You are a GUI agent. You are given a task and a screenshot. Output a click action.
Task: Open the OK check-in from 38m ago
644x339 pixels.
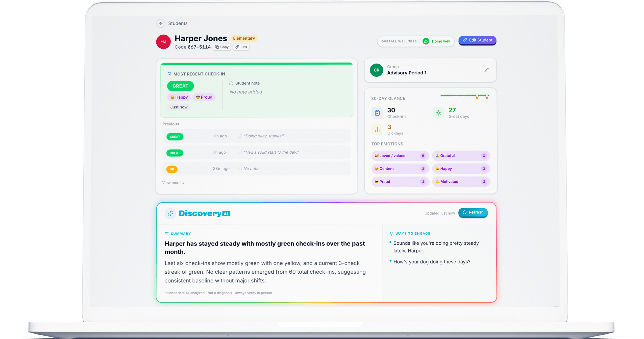pos(256,169)
